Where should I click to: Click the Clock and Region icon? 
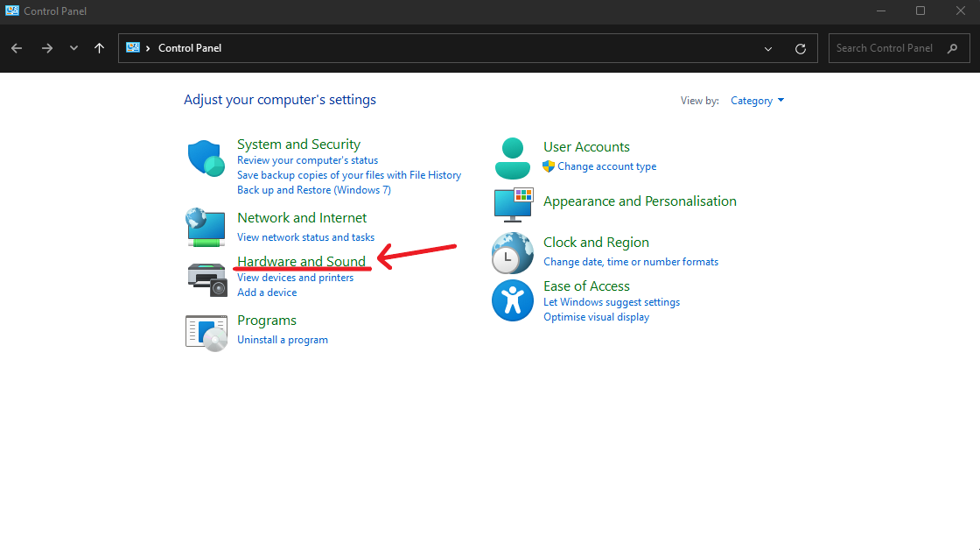pos(512,253)
